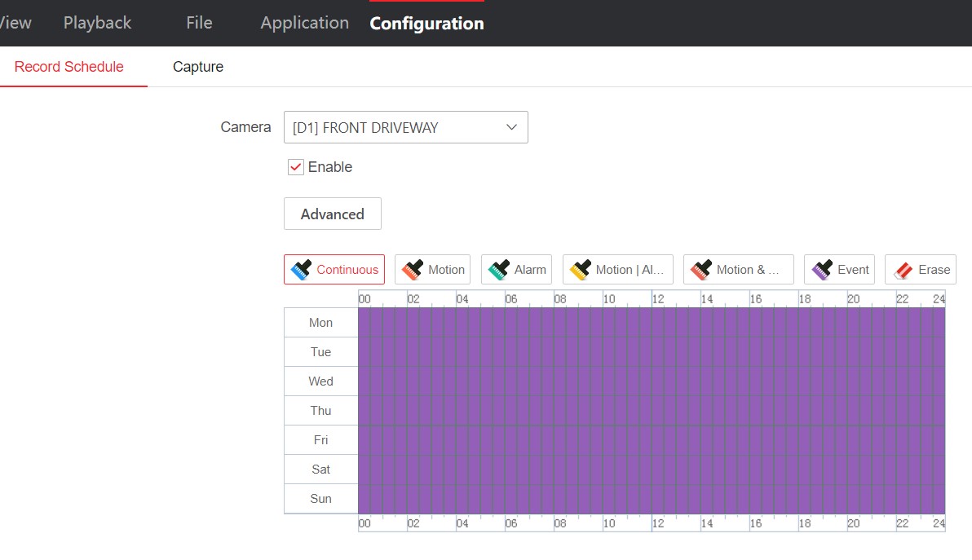Switch to the Capture tab
The width and height of the screenshot is (972, 560).
(x=197, y=67)
